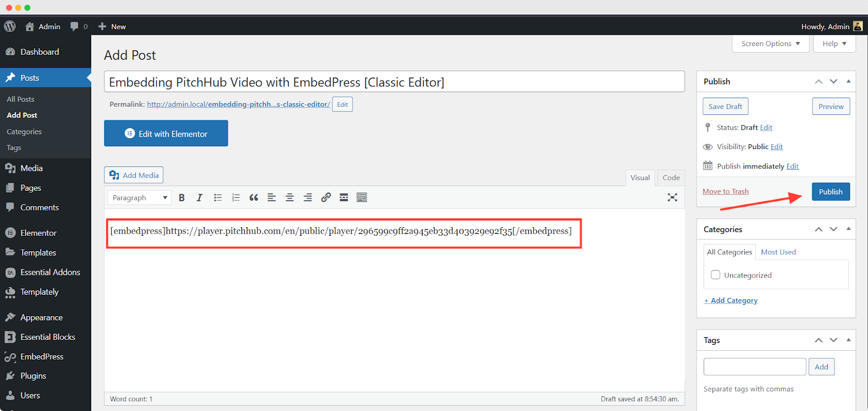Enable distraction-free fullscreen mode

click(672, 197)
